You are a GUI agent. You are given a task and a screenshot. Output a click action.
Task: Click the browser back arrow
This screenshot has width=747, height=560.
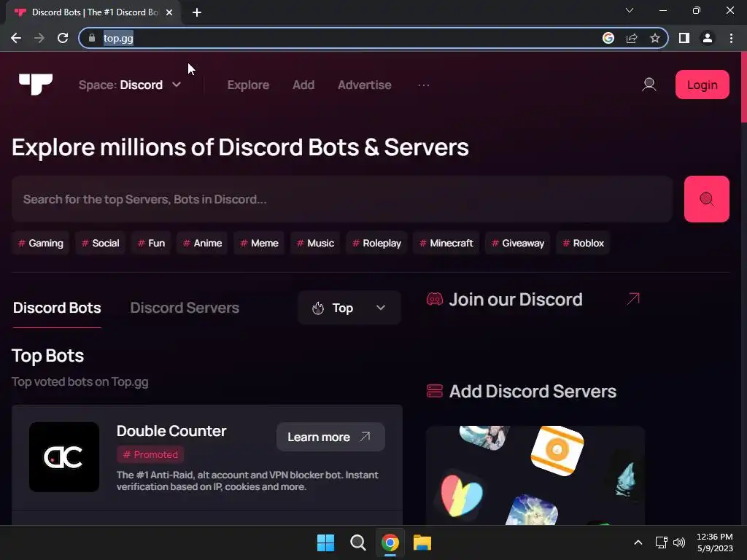16,38
